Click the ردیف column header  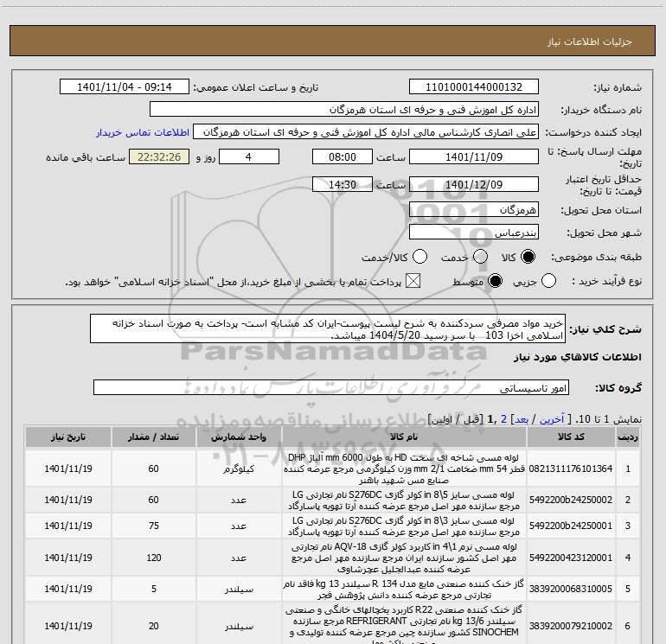[x=628, y=437]
